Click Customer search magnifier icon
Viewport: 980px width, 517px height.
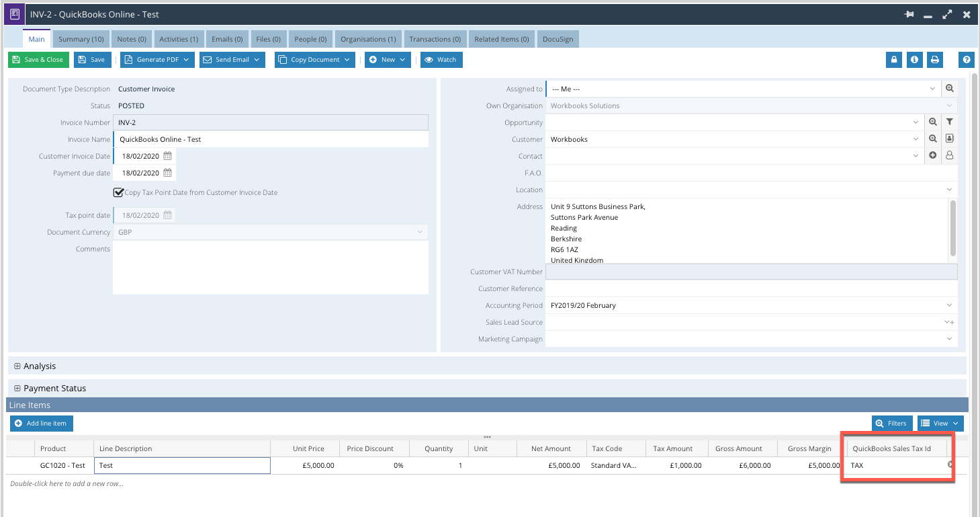pyautogui.click(x=933, y=139)
